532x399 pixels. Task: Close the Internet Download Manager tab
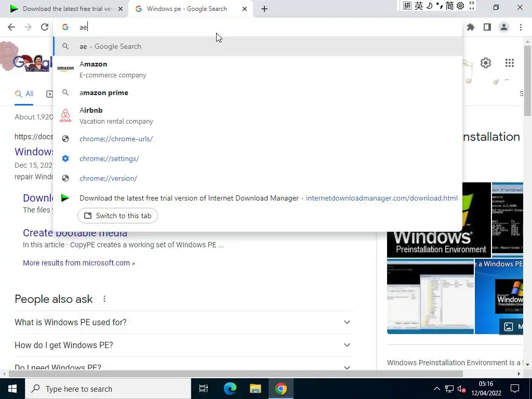[x=121, y=9]
